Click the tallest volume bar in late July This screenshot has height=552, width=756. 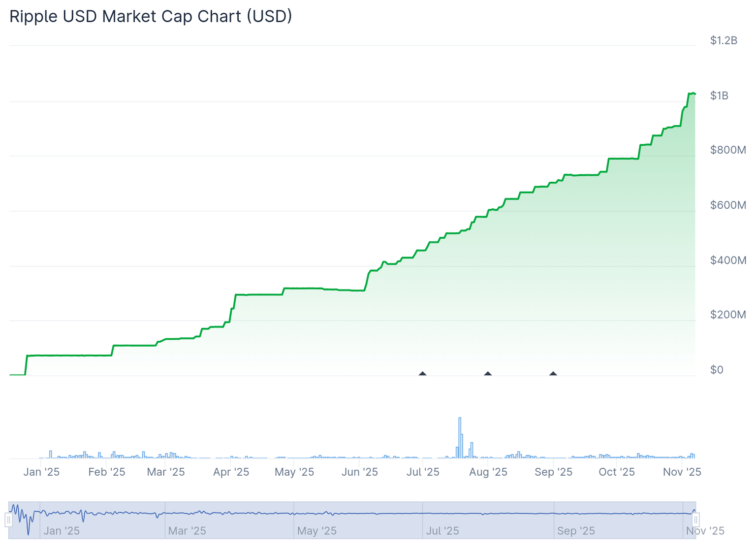pos(460,437)
